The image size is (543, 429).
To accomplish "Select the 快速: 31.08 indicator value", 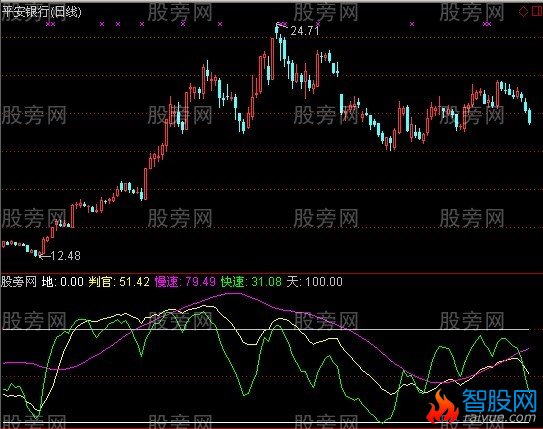I will [x=251, y=281].
